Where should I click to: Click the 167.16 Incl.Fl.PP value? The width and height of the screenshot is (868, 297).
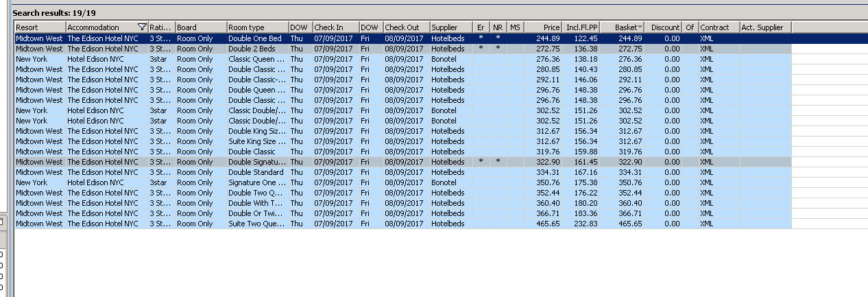586,172
